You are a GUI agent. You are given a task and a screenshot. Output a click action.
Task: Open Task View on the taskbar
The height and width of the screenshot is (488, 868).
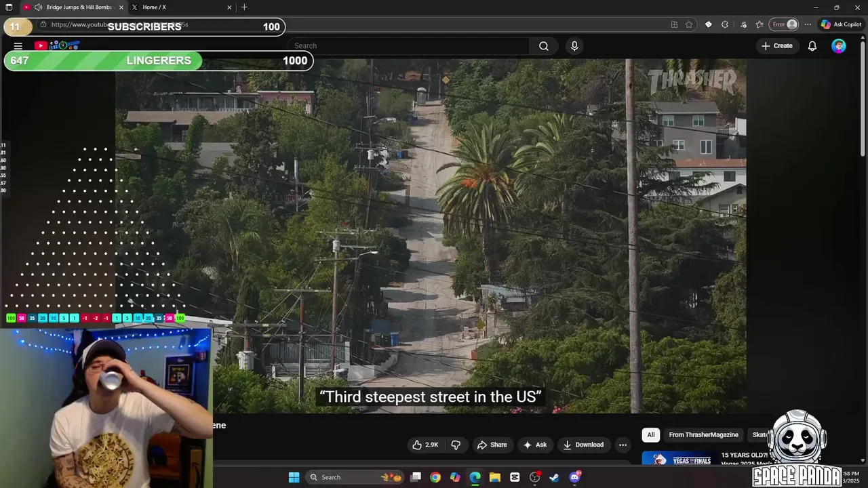coord(416,477)
